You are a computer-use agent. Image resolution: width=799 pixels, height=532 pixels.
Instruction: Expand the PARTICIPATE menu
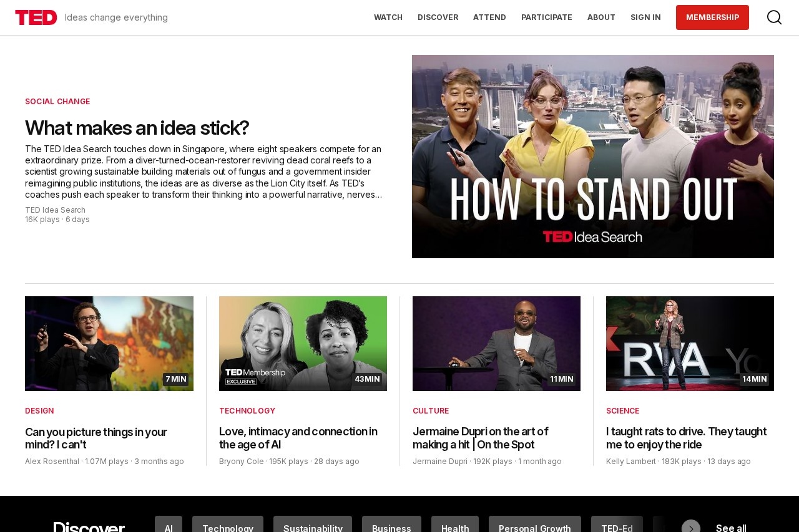coord(546,17)
